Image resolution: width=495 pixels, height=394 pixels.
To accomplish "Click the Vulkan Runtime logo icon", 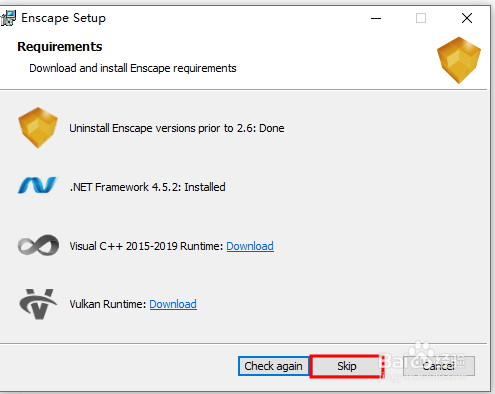I will point(38,304).
